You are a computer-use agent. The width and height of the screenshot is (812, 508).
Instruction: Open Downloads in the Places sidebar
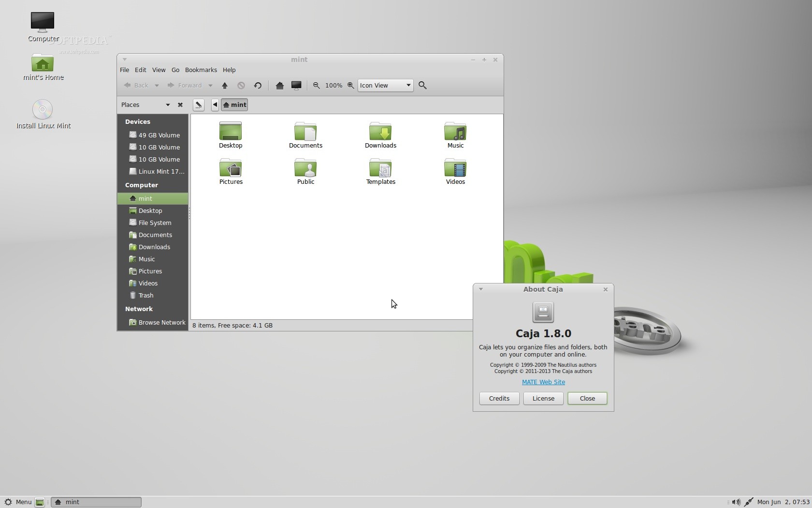point(153,247)
